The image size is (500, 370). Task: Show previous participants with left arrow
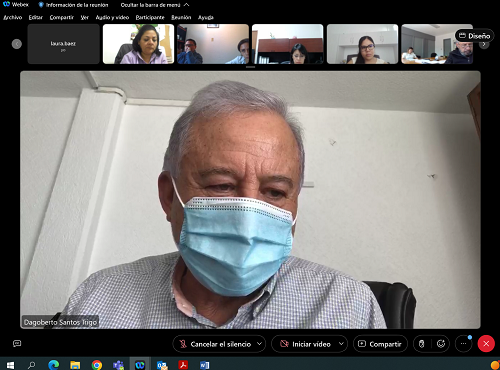point(17,44)
